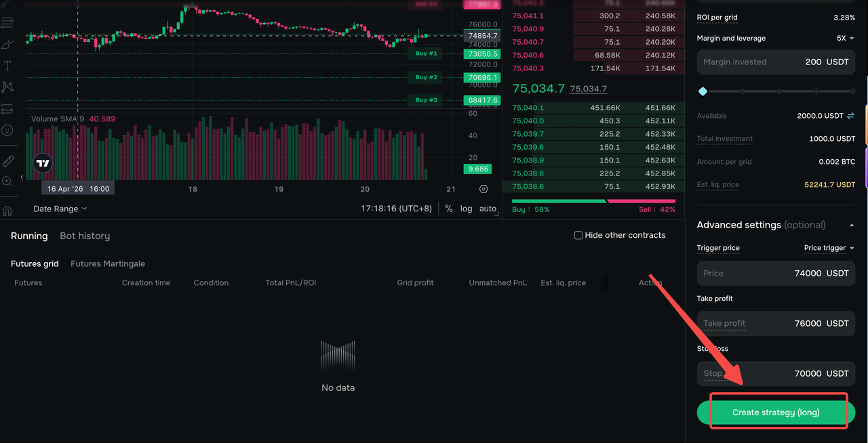This screenshot has width=868, height=443.
Task: Click the transfer arrows beside Available balance
Action: (x=850, y=116)
